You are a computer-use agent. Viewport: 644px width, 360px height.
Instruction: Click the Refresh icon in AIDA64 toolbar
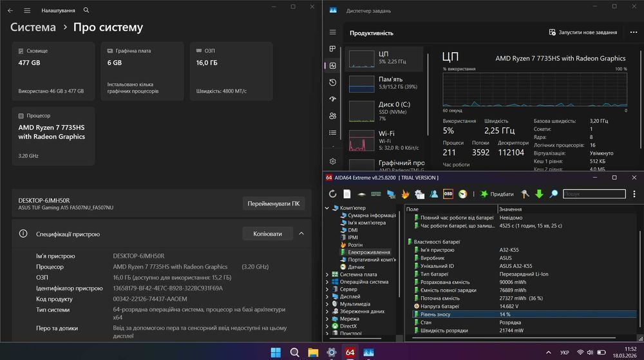(x=333, y=194)
